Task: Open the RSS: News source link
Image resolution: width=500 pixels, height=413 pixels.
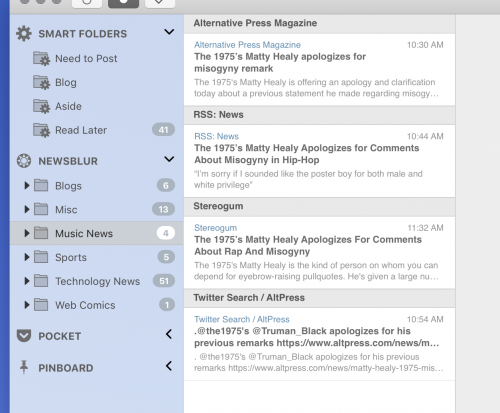Action: [216, 136]
